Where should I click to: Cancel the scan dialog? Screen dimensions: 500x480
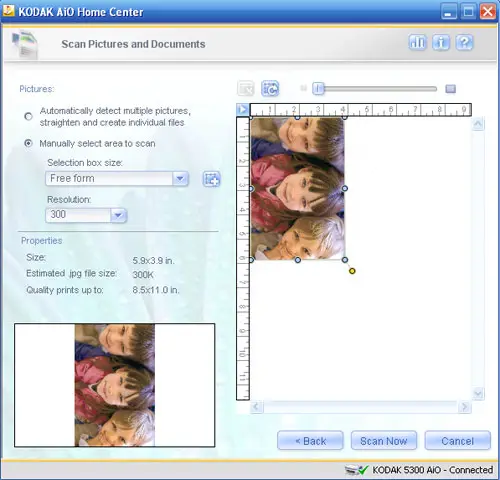tap(457, 441)
